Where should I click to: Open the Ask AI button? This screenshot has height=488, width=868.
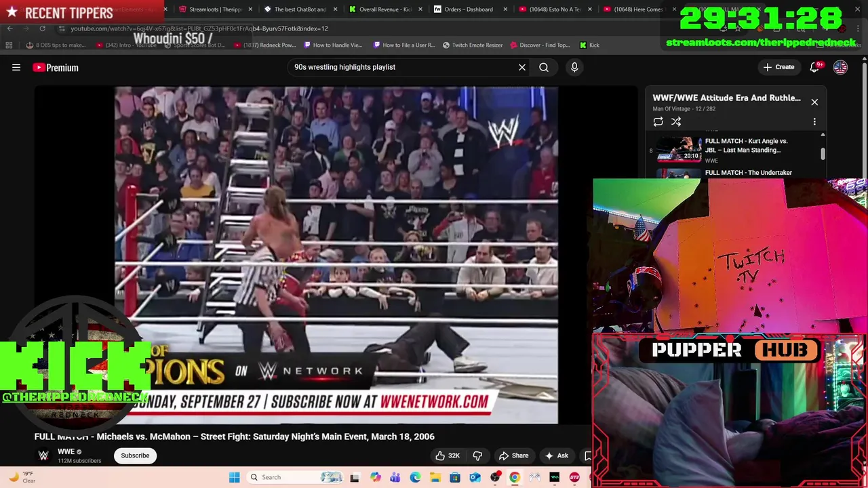point(556,455)
